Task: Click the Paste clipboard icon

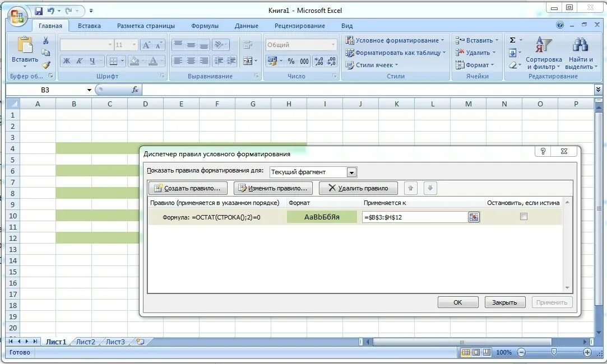Action: point(25,44)
